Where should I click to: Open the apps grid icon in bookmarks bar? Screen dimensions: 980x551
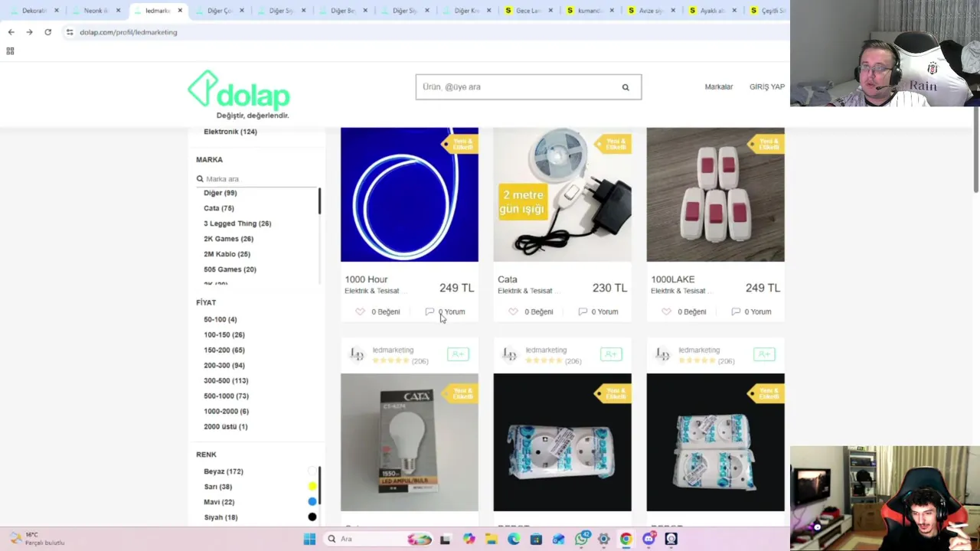(10, 51)
